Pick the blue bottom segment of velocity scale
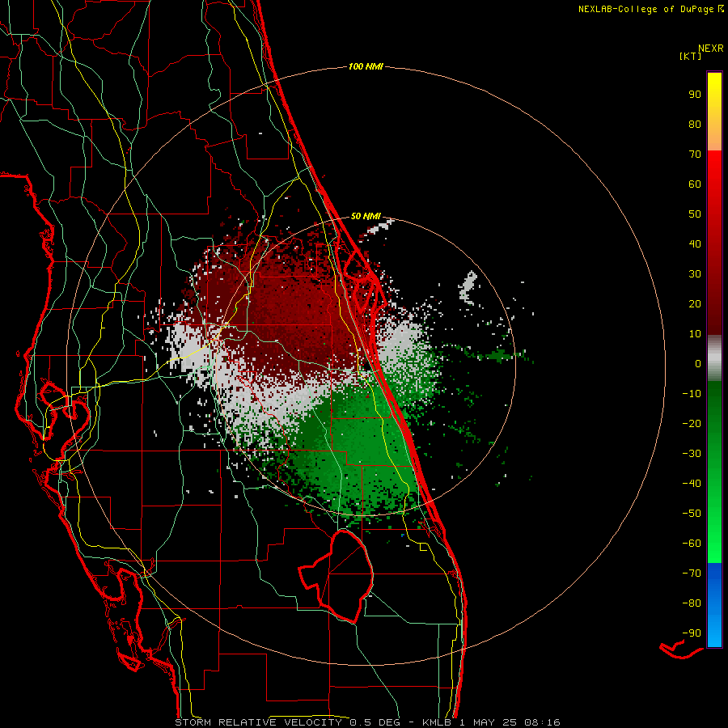Image resolution: width=728 pixels, height=728 pixels. 714,605
